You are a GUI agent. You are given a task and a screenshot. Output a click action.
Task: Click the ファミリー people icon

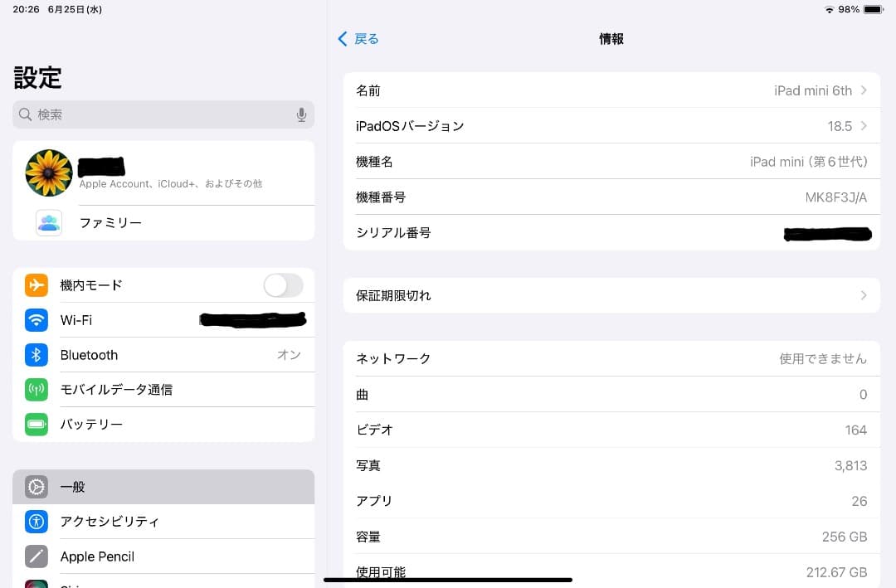49,222
